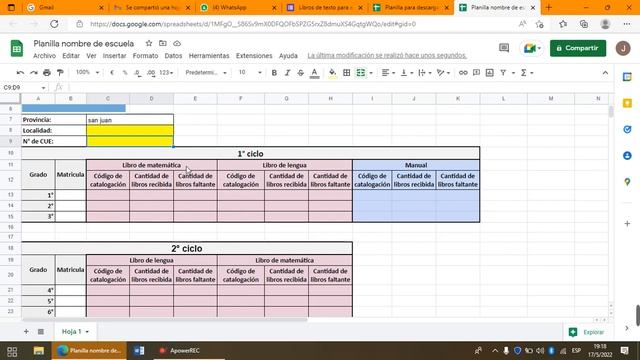Viewport: 640px width, 360px height.
Task: Undo the last action in toolbar
Action: click(20, 73)
